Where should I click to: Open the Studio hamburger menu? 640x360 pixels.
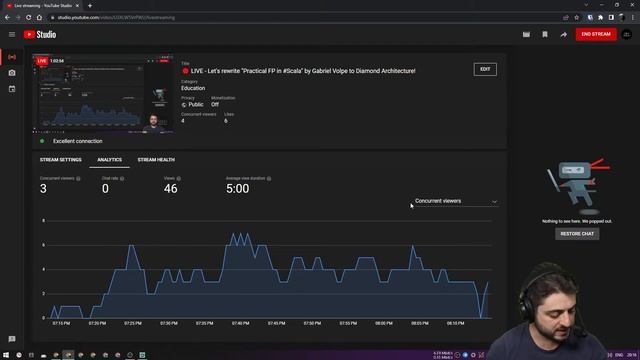click(12, 35)
